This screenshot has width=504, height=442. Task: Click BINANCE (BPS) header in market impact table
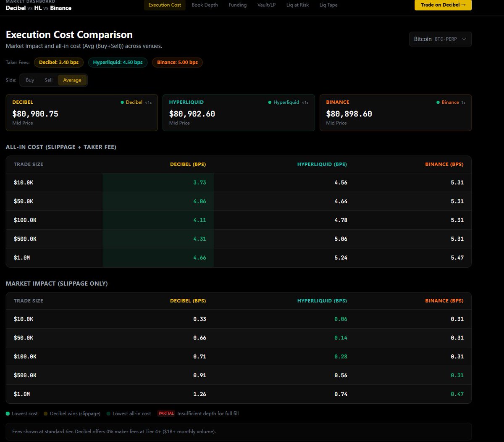pos(444,301)
